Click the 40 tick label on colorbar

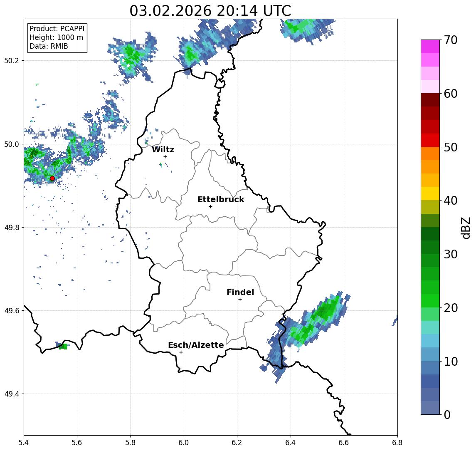[x=451, y=201]
